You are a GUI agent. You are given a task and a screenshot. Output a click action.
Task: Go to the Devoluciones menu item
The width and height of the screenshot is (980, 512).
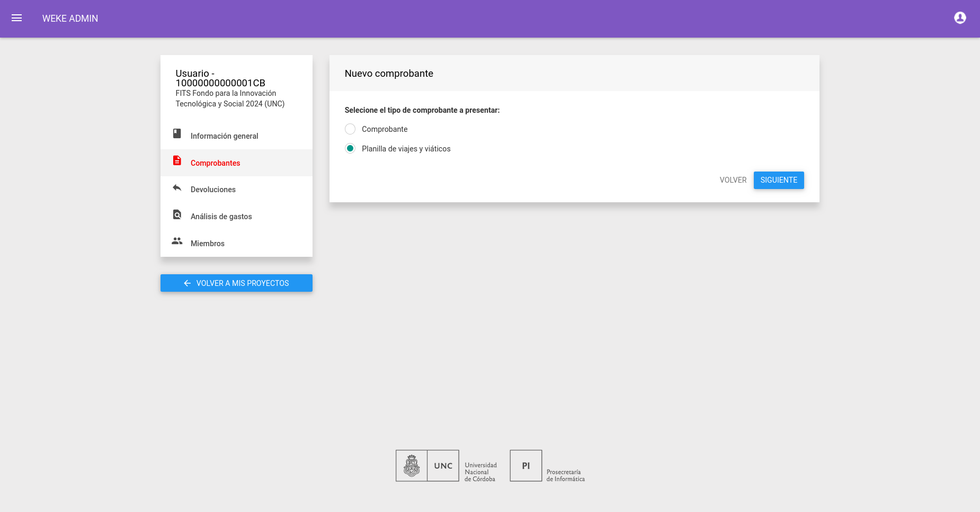[x=236, y=190]
